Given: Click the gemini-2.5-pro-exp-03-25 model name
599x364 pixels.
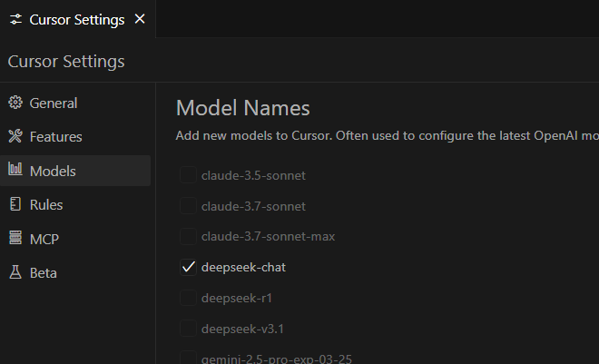Looking at the screenshot, I should coord(277,359).
